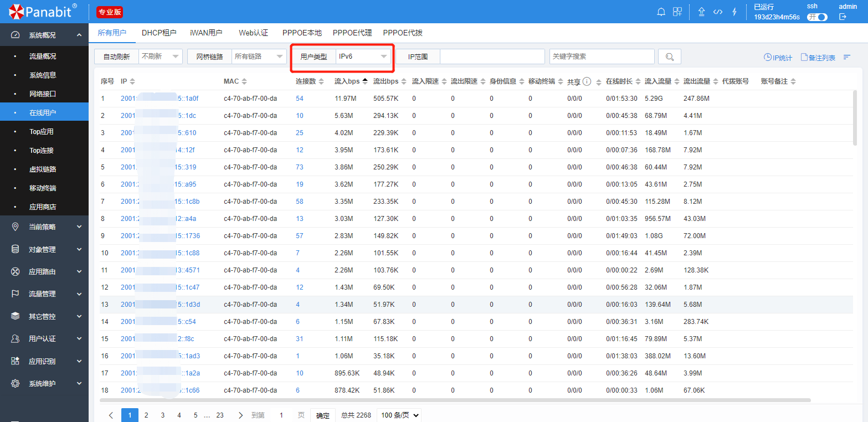Viewport: 868px width, 422px height.
Task: Click the 应用识别 grid icon
Action: 16,361
